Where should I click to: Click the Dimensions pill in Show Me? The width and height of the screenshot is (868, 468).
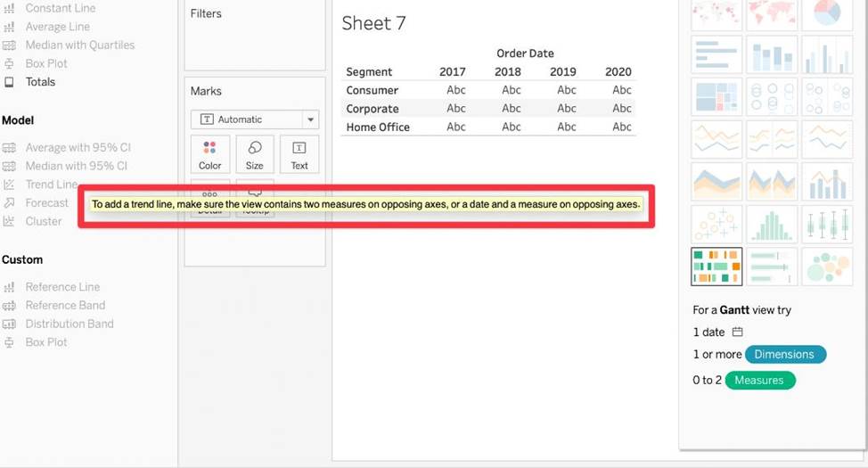pos(784,355)
